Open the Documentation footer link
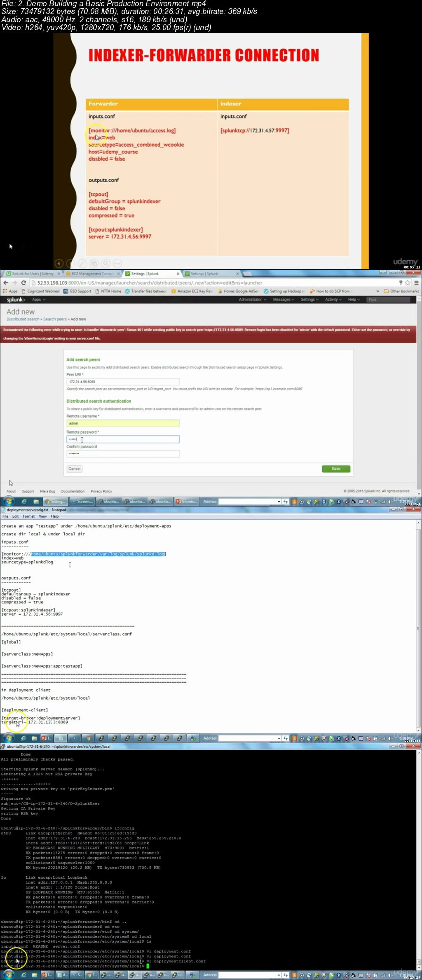This screenshot has width=422, height=980. coord(73,491)
